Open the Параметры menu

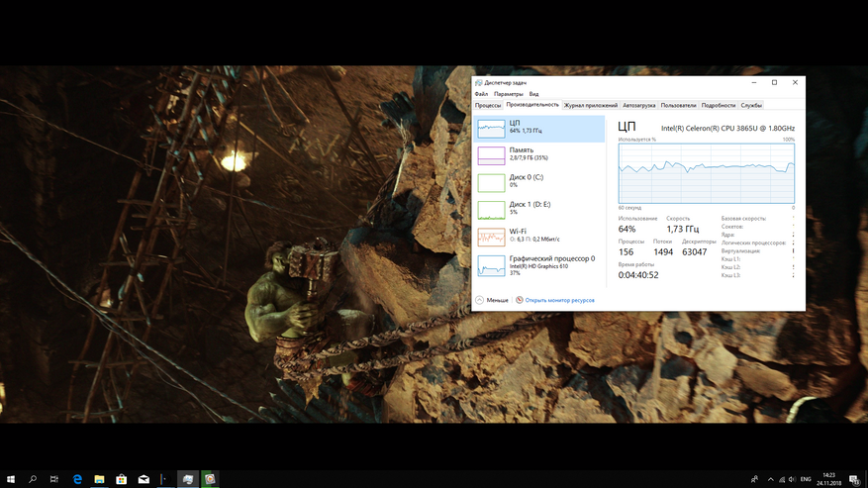509,94
